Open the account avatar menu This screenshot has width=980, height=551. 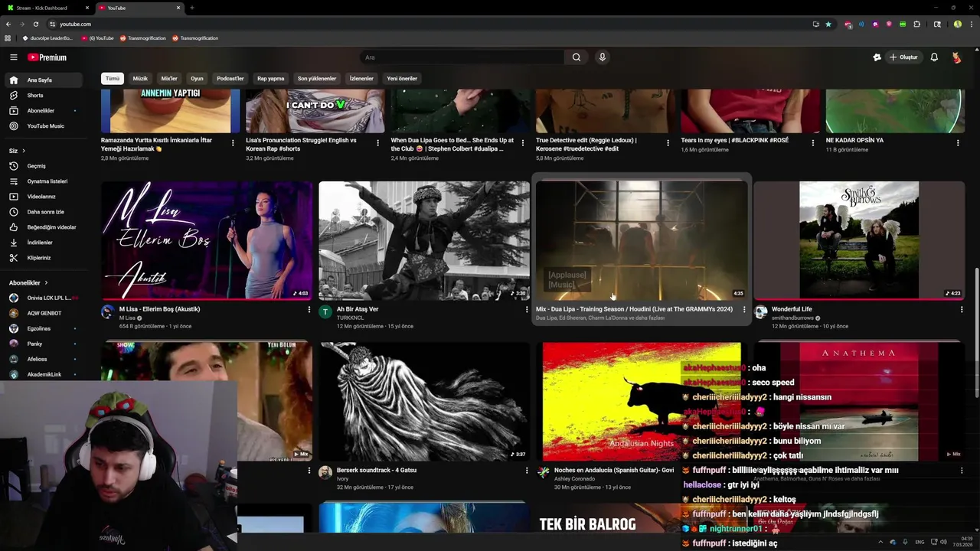(x=956, y=57)
